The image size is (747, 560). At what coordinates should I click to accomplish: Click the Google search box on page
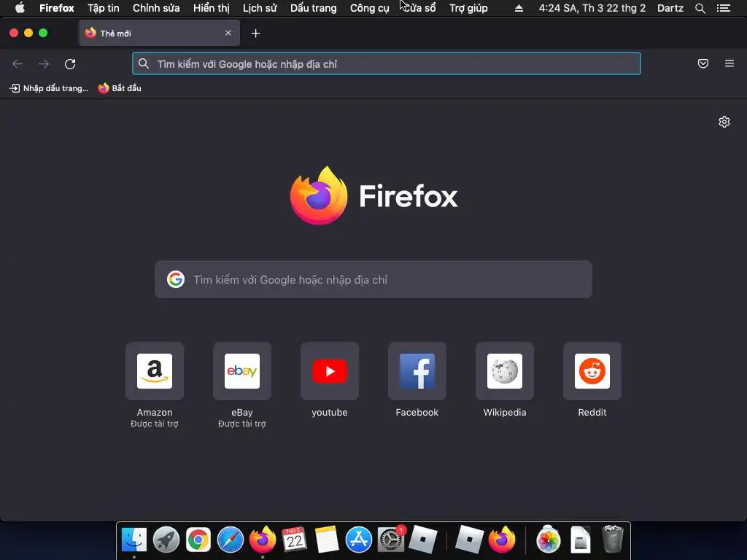click(373, 279)
